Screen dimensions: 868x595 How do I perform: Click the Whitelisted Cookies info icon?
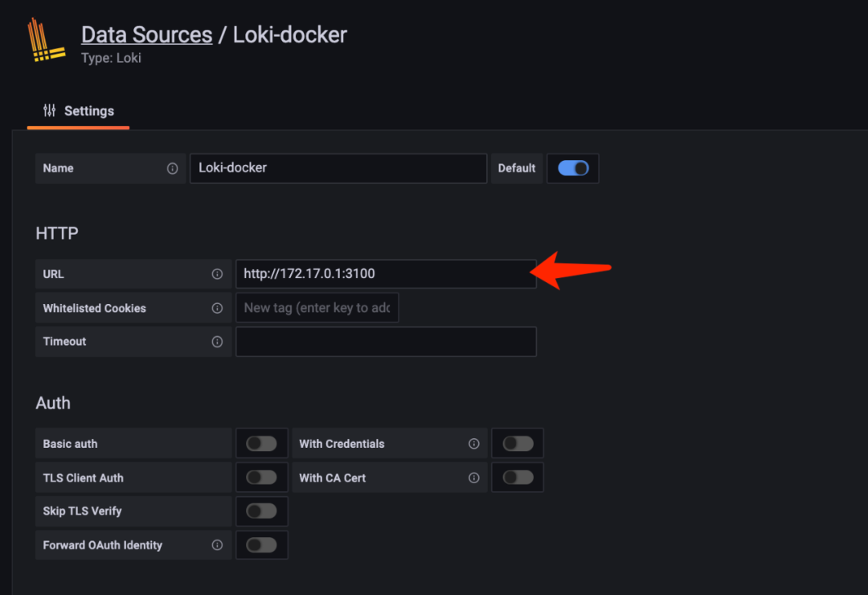(x=217, y=308)
